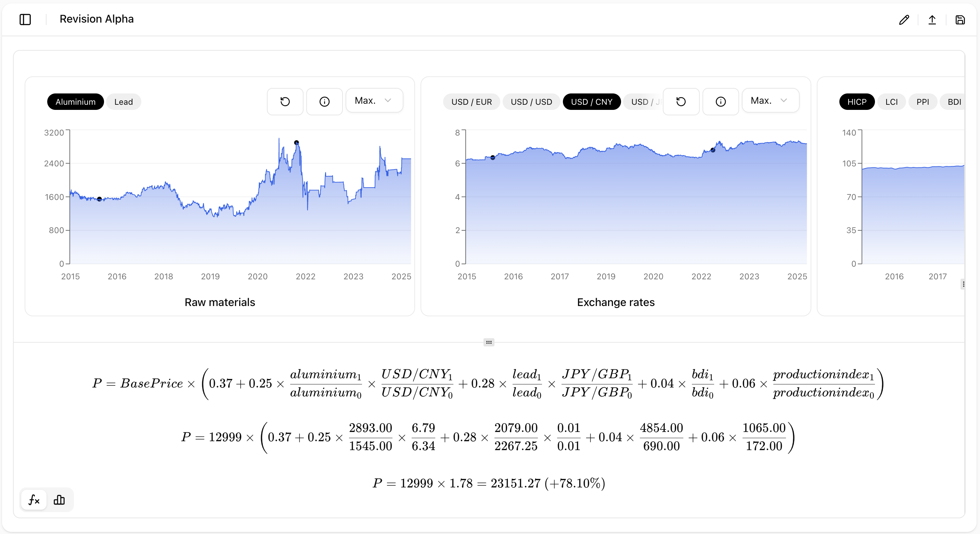Select the LCI tab
This screenshot has height=534, width=980.
pos(892,101)
